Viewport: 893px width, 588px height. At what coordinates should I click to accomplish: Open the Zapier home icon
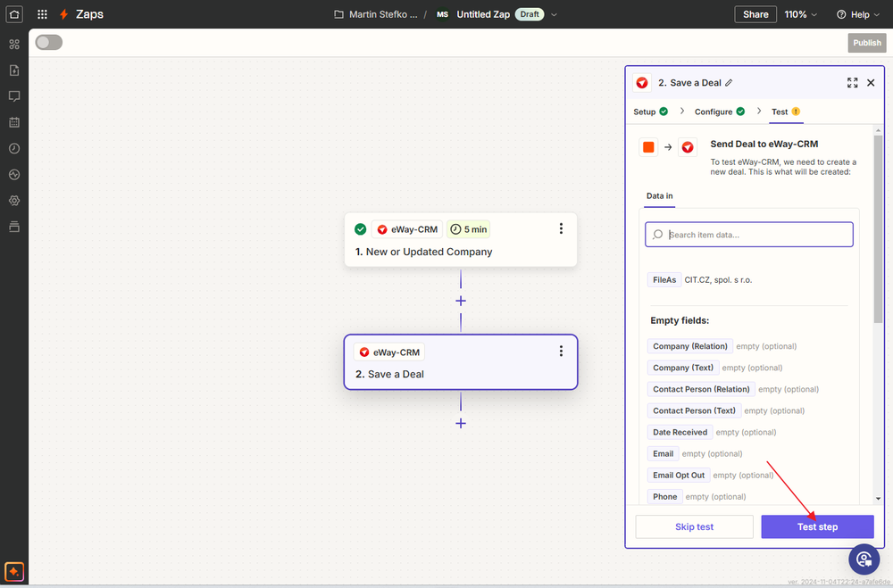point(14,14)
